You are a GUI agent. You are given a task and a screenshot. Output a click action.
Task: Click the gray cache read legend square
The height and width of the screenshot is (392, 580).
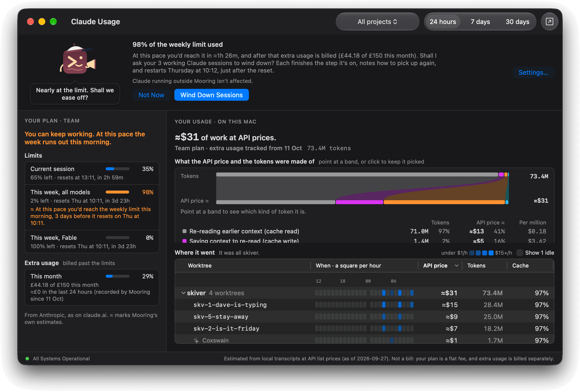point(185,231)
